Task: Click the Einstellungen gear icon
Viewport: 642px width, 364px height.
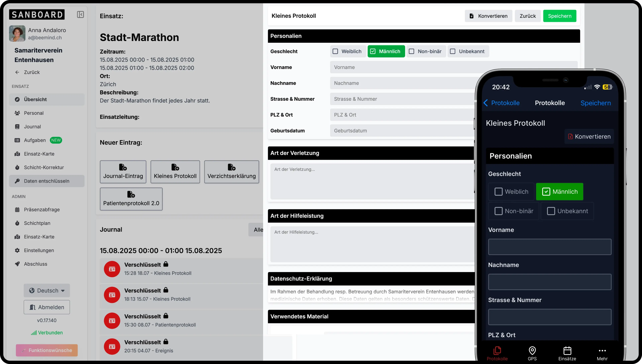Action: (17, 250)
